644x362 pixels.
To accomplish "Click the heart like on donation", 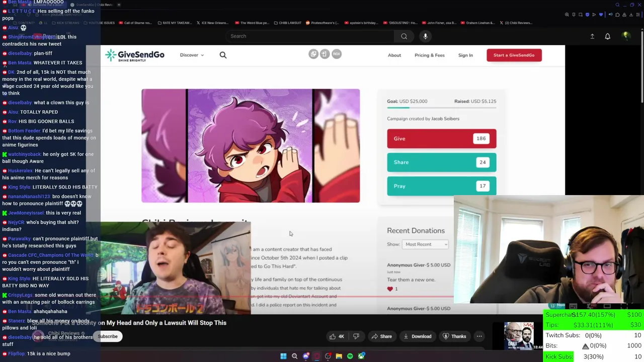I will click(x=390, y=289).
